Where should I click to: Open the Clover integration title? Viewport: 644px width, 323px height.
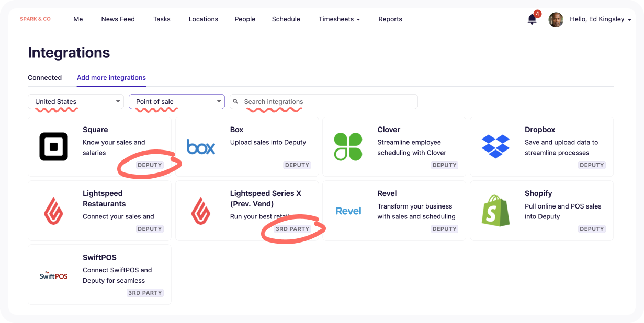click(389, 130)
